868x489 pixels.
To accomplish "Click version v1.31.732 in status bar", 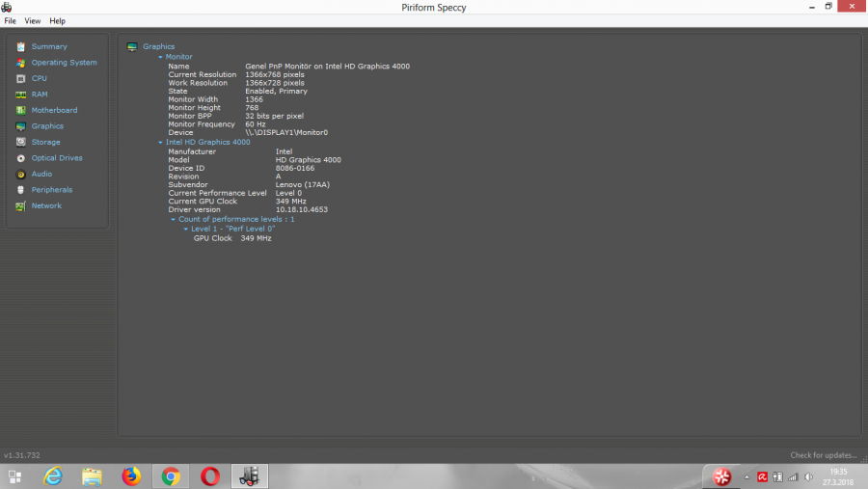I will [22, 455].
